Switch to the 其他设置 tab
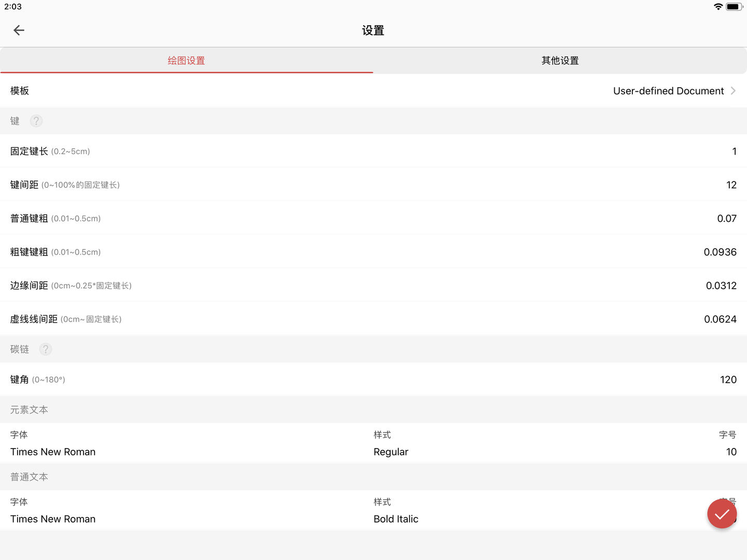 560,60
